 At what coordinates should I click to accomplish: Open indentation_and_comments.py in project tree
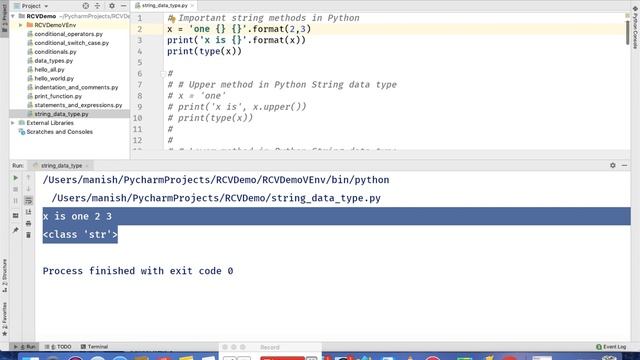(x=76, y=87)
